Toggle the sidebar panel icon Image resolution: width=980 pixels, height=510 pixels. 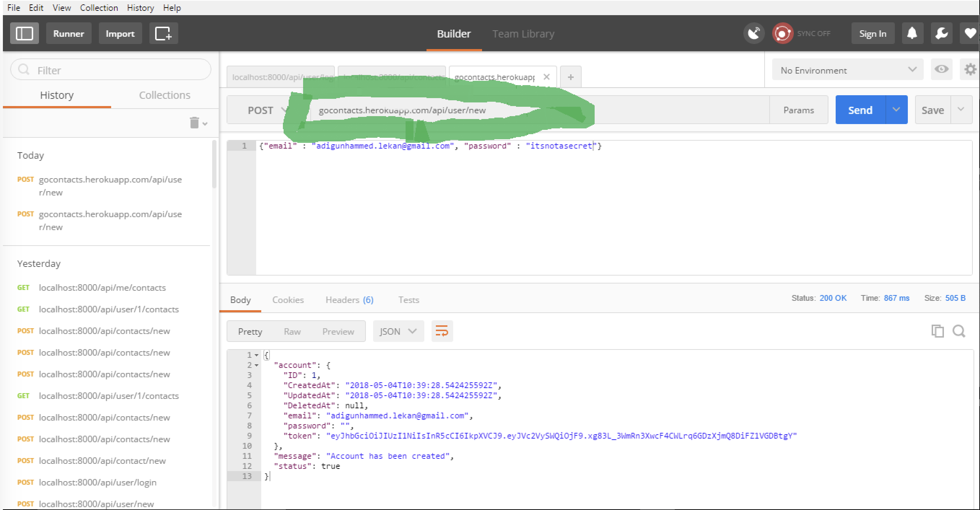tap(24, 34)
